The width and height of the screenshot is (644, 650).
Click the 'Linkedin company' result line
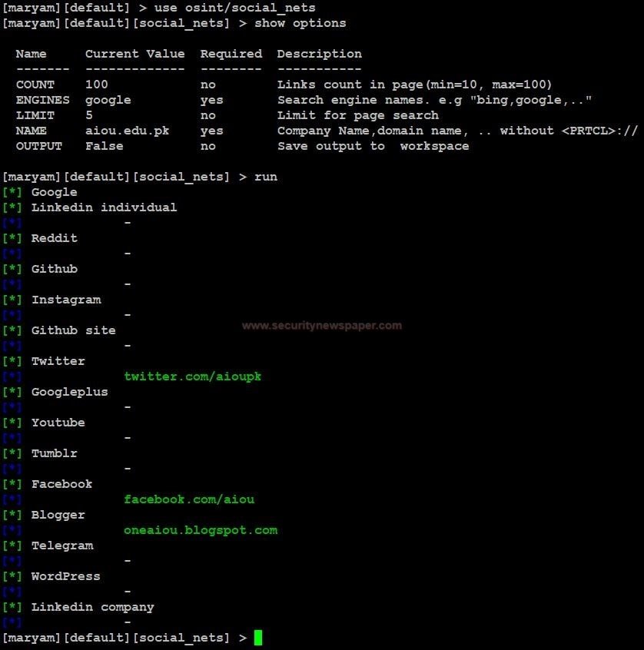coord(92,607)
